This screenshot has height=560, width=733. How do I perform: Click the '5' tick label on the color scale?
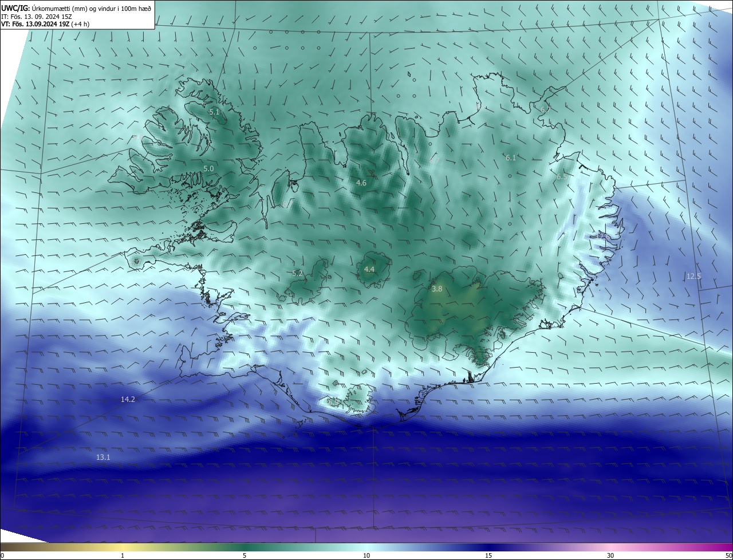point(245,555)
